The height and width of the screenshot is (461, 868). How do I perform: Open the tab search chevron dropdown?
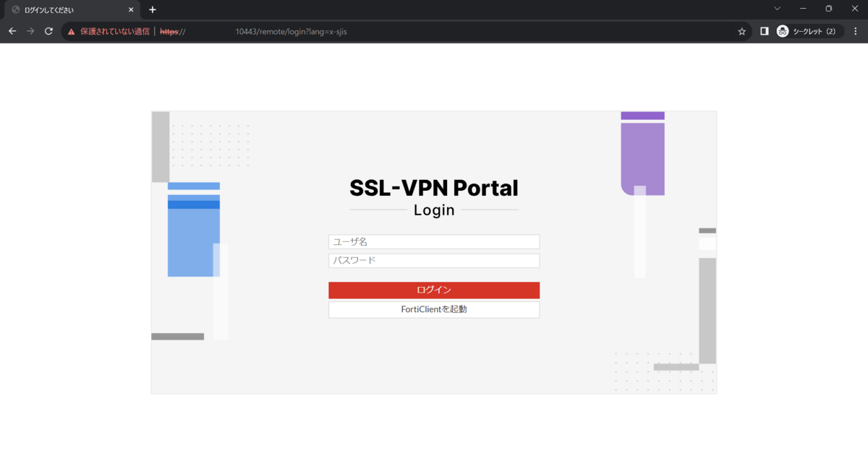(778, 9)
